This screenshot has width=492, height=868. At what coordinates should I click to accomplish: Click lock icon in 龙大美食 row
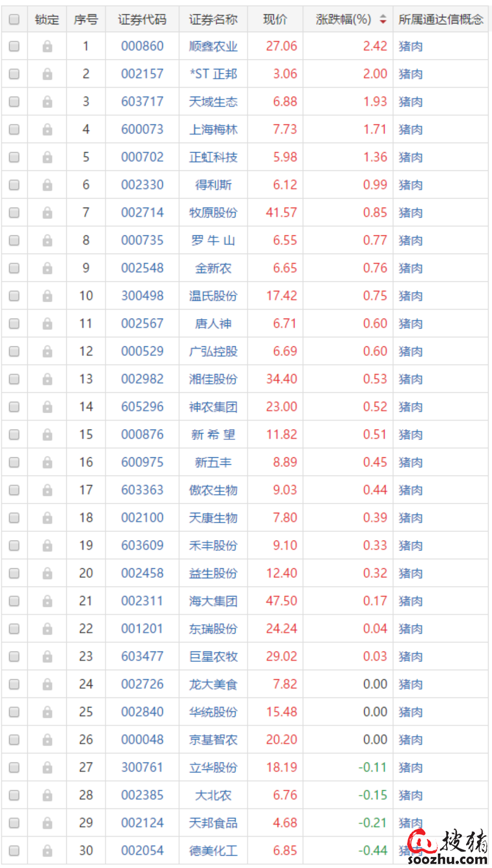[x=47, y=685]
